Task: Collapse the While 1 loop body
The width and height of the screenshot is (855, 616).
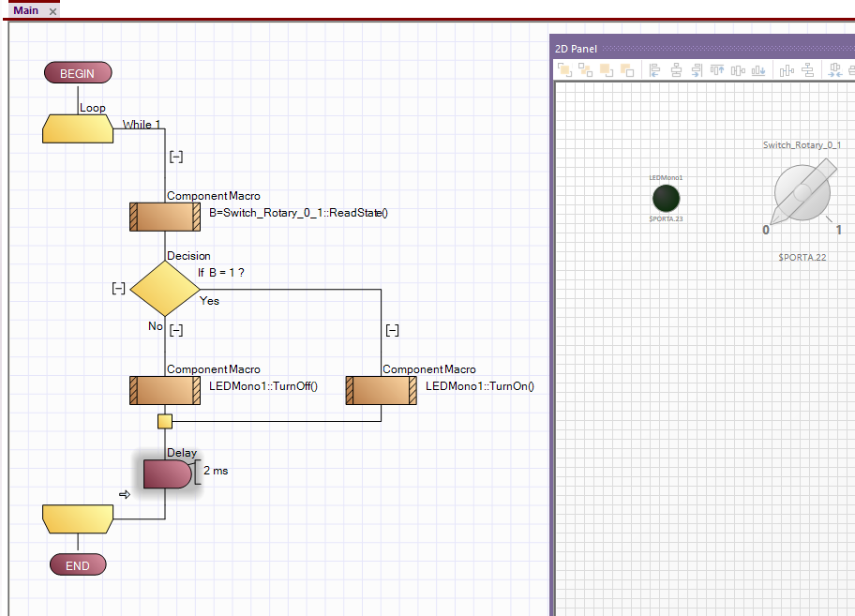Action: 176,157
